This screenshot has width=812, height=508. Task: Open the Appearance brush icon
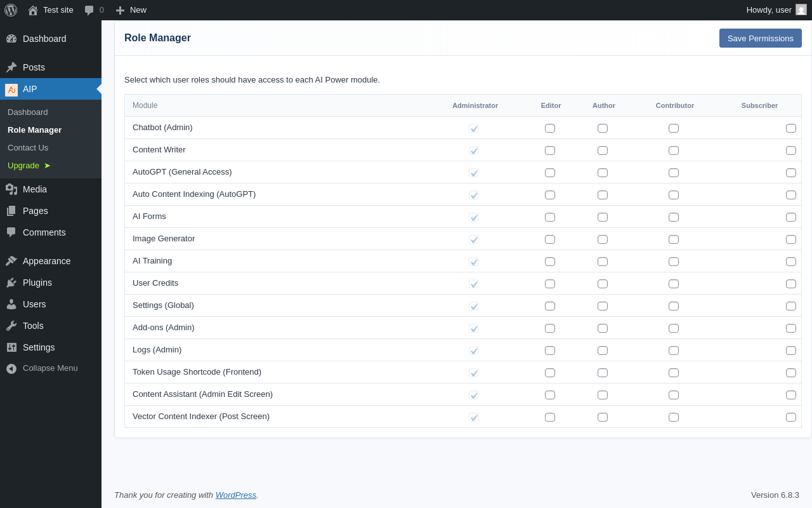(11, 261)
